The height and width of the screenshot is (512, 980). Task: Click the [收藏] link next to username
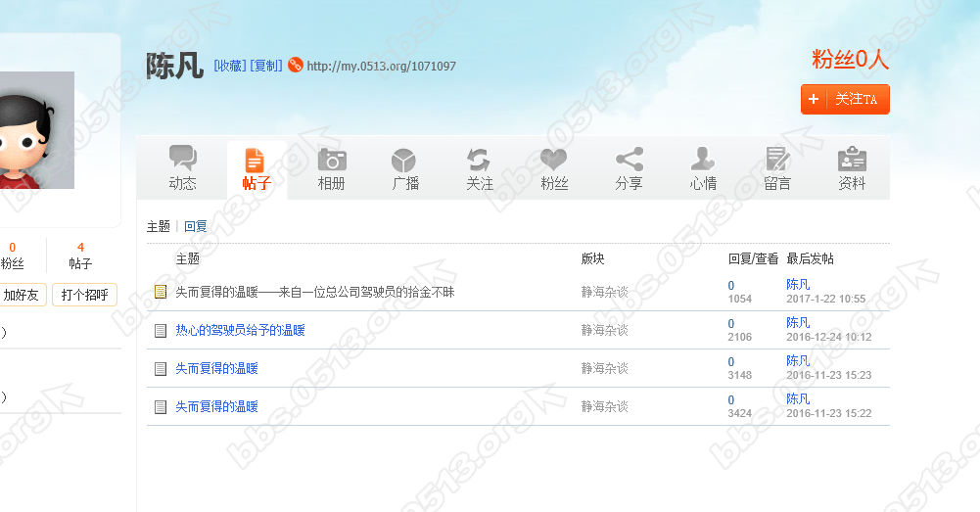[230, 66]
